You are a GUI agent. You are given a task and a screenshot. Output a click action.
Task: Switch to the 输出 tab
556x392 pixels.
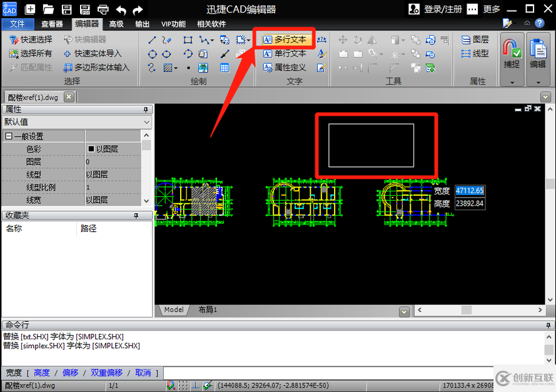click(x=142, y=24)
